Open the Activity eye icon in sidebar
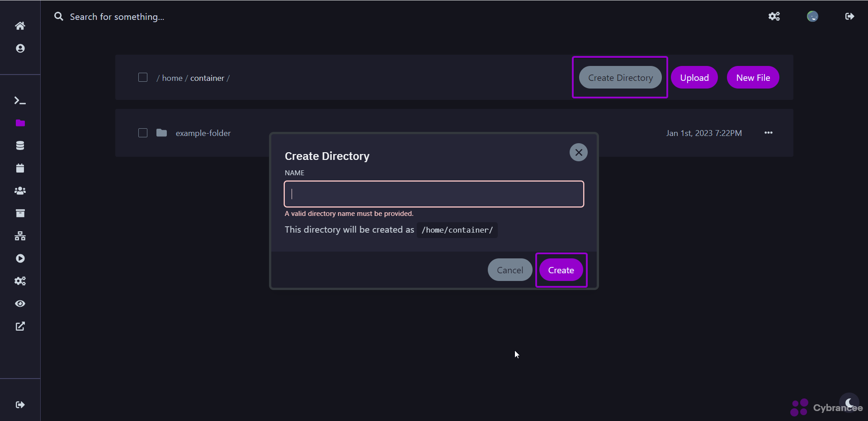The width and height of the screenshot is (868, 421). [20, 304]
